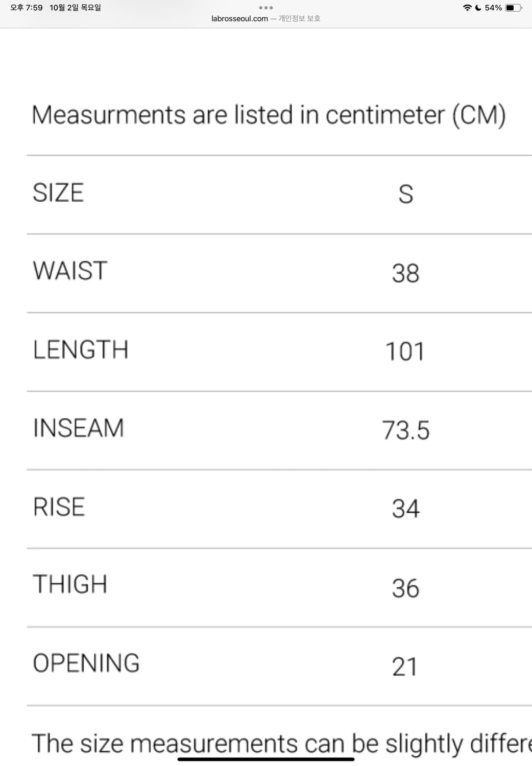Tap the 10월 2일 목요일 date
Viewport: 532px width, 766px height.
click(75, 8)
